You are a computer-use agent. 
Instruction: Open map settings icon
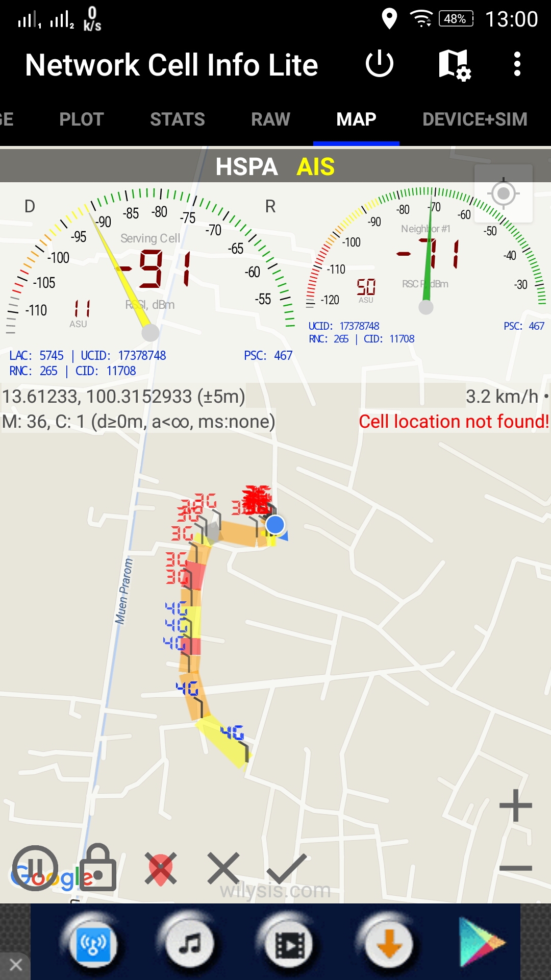click(454, 65)
